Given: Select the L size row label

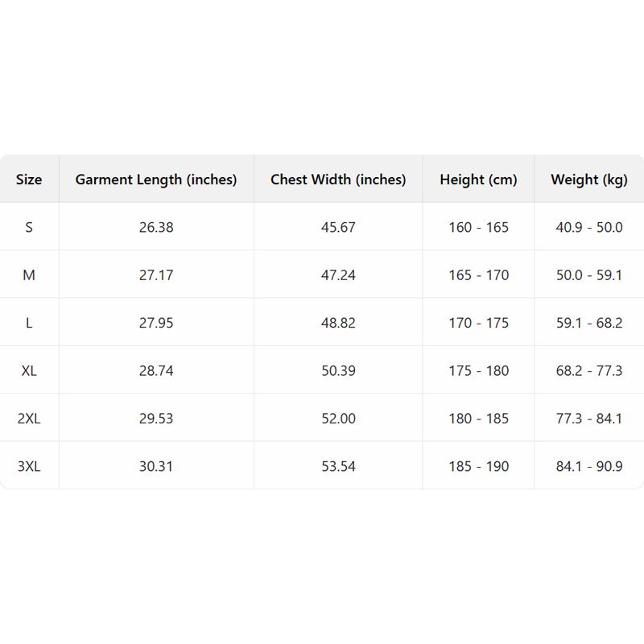Looking at the screenshot, I should pos(29,323).
